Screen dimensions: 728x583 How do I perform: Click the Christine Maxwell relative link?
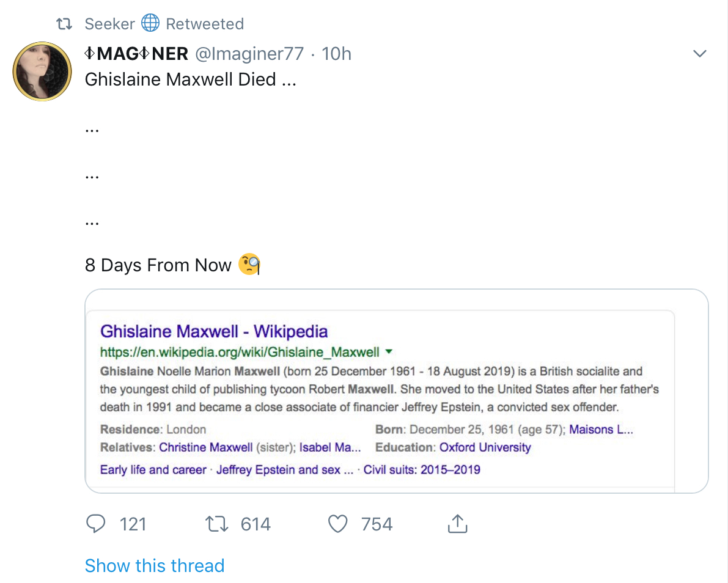pos(205,447)
